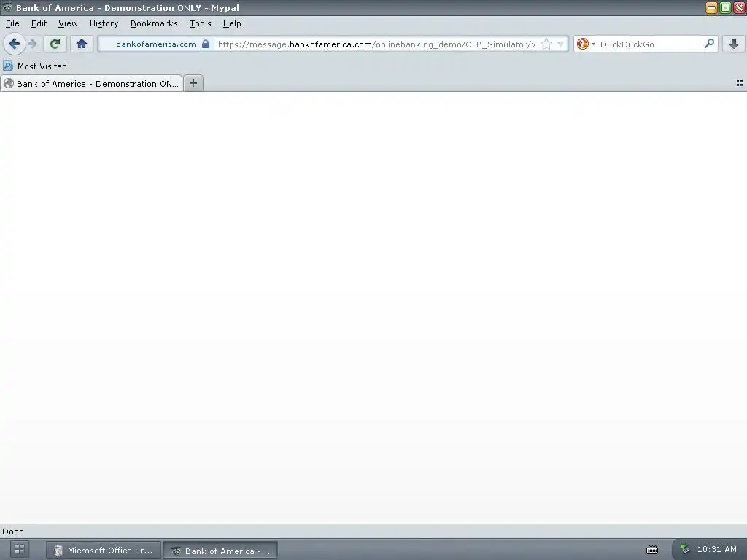Click the search magnifier icon
Viewport: 747px width, 560px height.
(709, 44)
